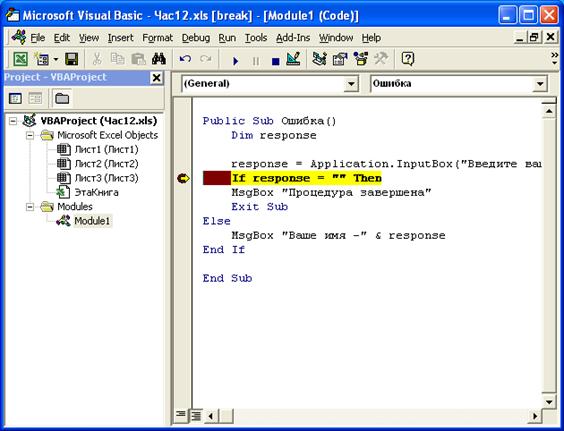
Task: Click the highlighted If response line
Action: [x=306, y=178]
